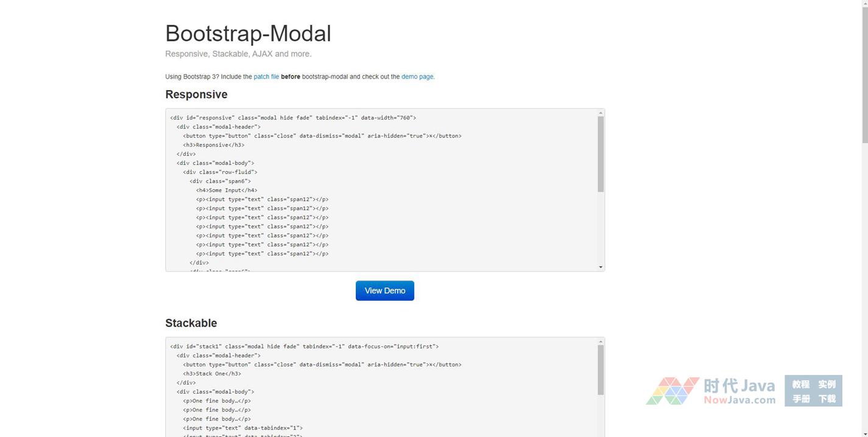Click the NowJava triangular logo icon
Viewport: 868px width, 437px height.
tap(672, 391)
